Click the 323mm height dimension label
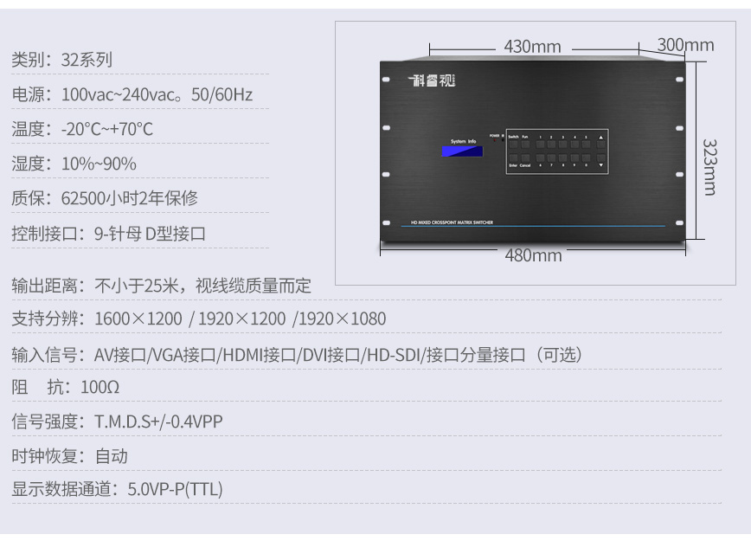This screenshot has height=560, width=751. 709,167
